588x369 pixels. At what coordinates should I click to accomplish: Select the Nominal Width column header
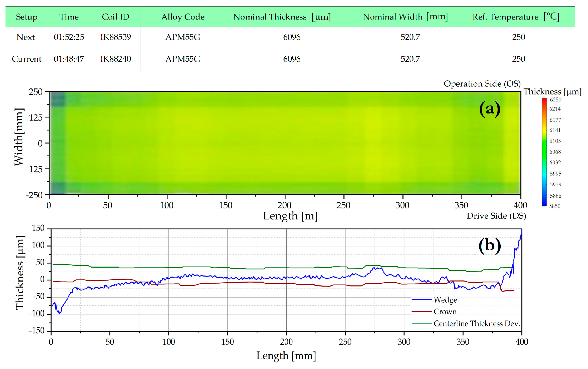click(x=405, y=17)
